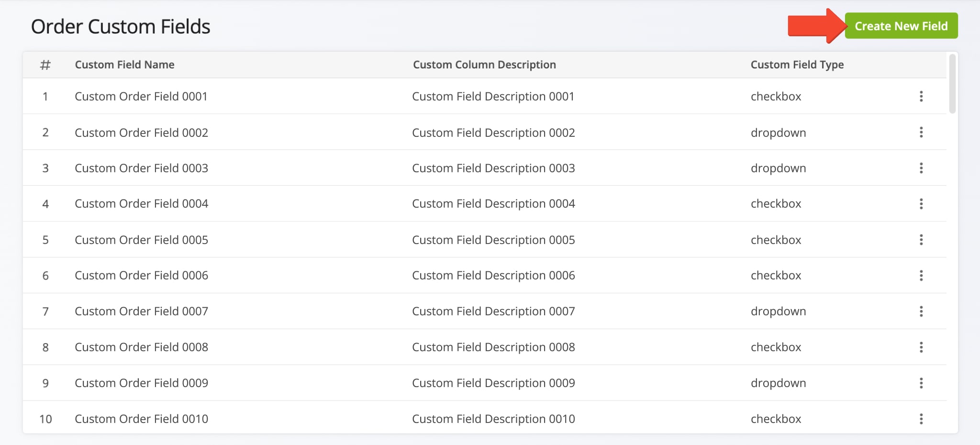980x445 pixels.
Task: Select the Custom Order Field 0001 name
Action: click(x=141, y=96)
